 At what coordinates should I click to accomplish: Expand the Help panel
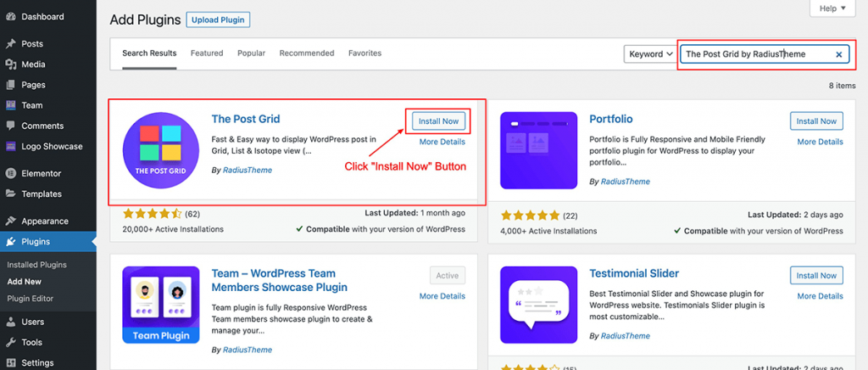(832, 8)
